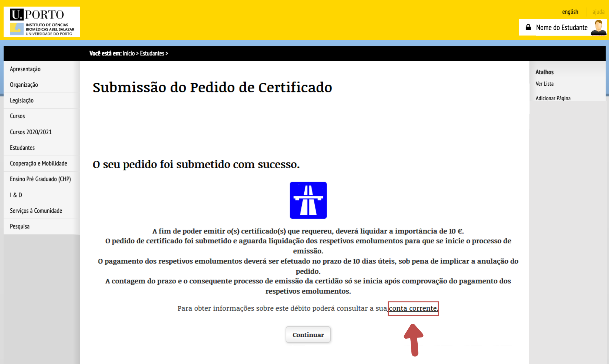
Task: Switch language to english
Action: coord(570,12)
